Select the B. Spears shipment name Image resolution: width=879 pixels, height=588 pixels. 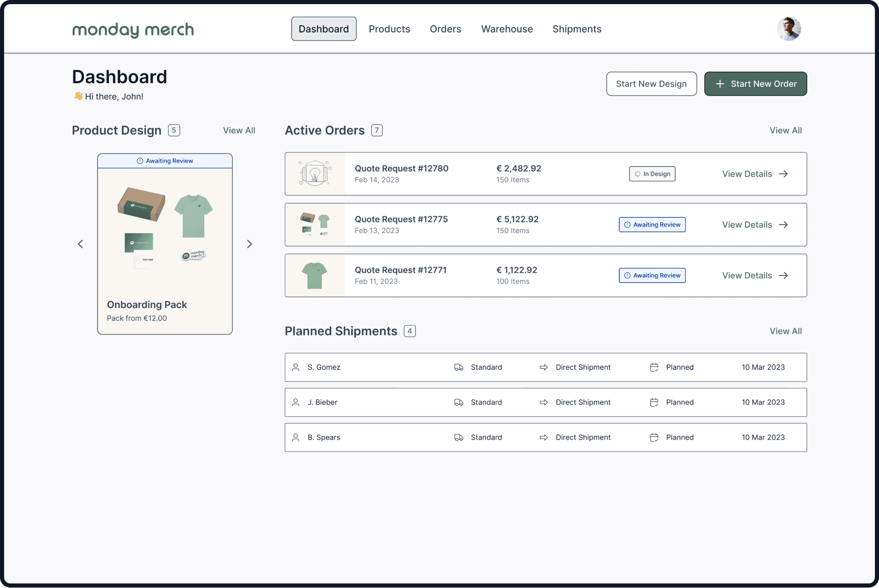tap(324, 438)
